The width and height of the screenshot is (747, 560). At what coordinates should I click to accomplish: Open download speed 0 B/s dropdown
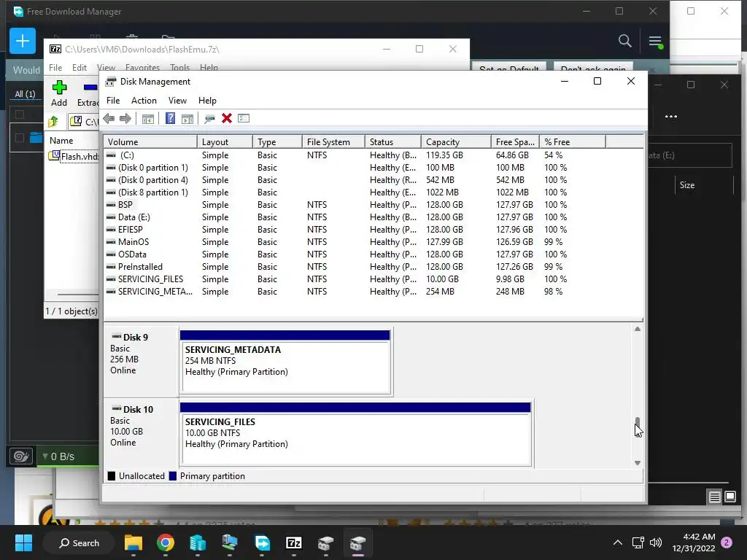pyautogui.click(x=58, y=456)
